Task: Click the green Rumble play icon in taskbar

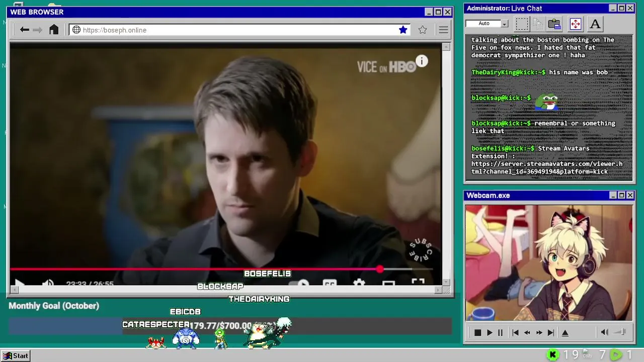Action: pos(616,355)
